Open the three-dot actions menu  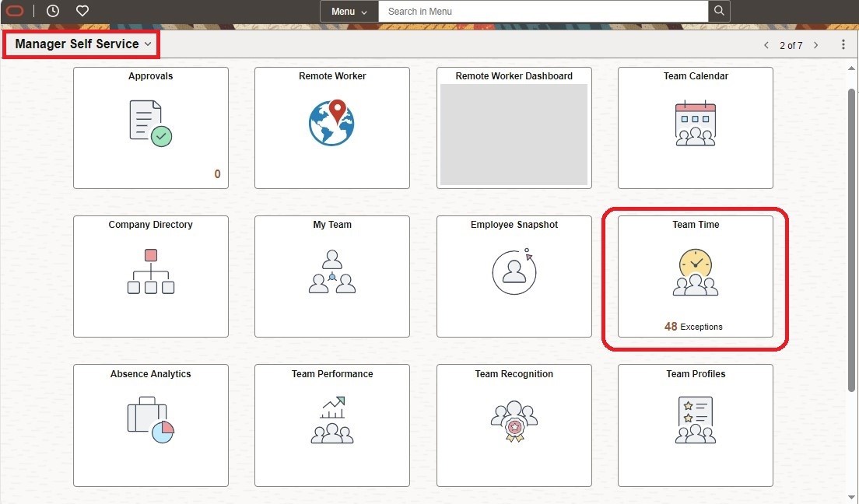(x=843, y=45)
